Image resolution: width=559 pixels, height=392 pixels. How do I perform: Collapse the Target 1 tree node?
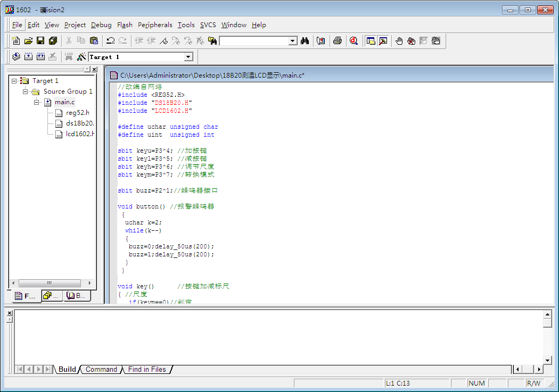(14, 81)
